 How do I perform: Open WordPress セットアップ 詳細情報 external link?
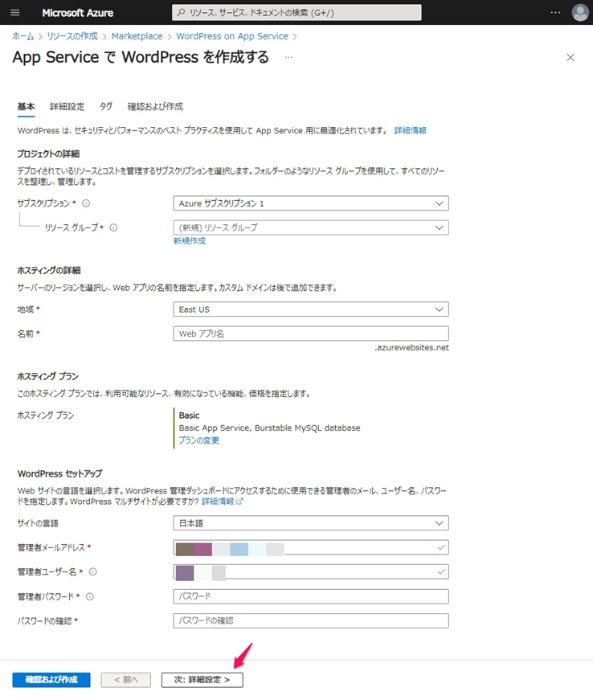click(223, 501)
